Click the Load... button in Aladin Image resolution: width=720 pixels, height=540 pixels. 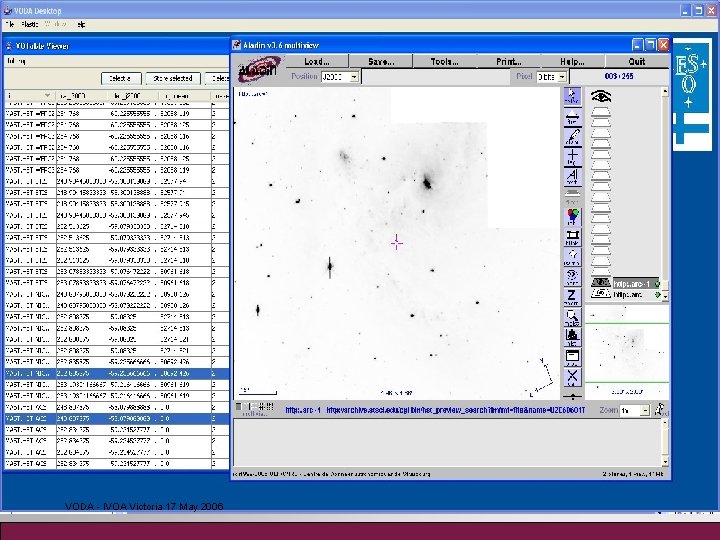[317, 62]
